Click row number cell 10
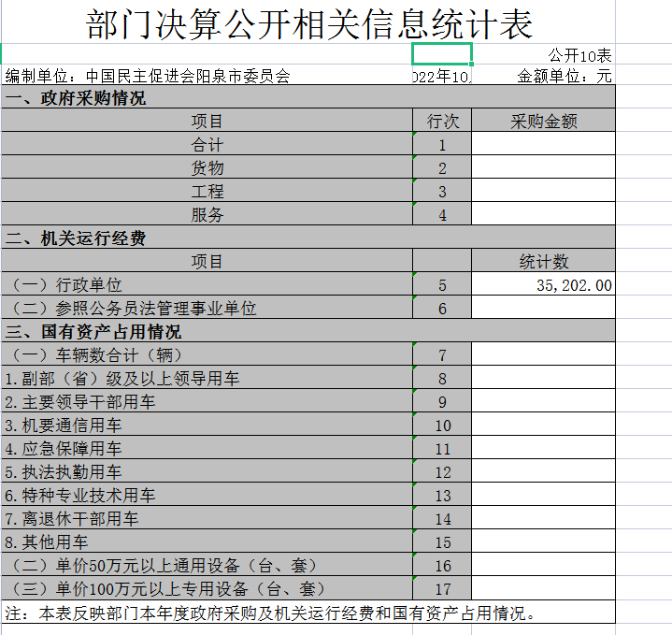Image resolution: width=672 pixels, height=635 pixels. [442, 424]
